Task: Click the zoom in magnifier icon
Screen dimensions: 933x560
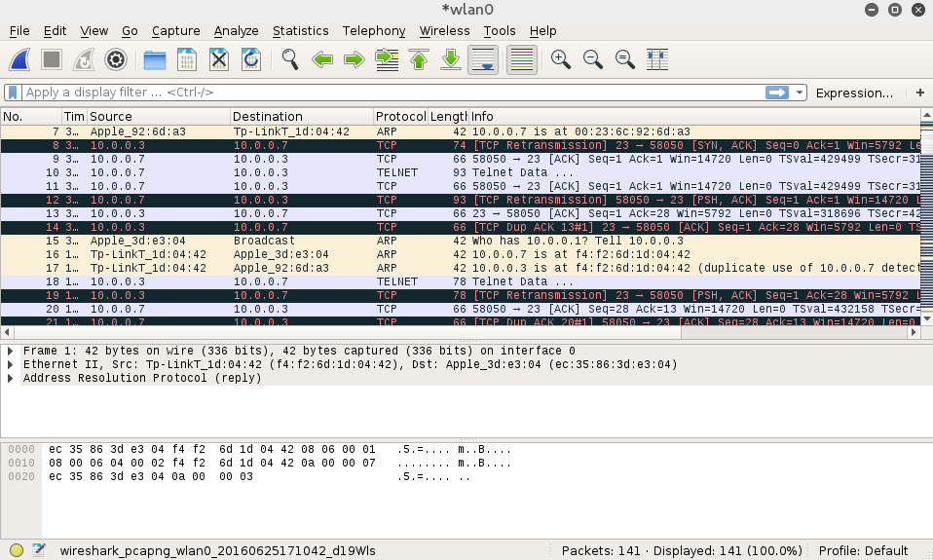Action: [560, 59]
